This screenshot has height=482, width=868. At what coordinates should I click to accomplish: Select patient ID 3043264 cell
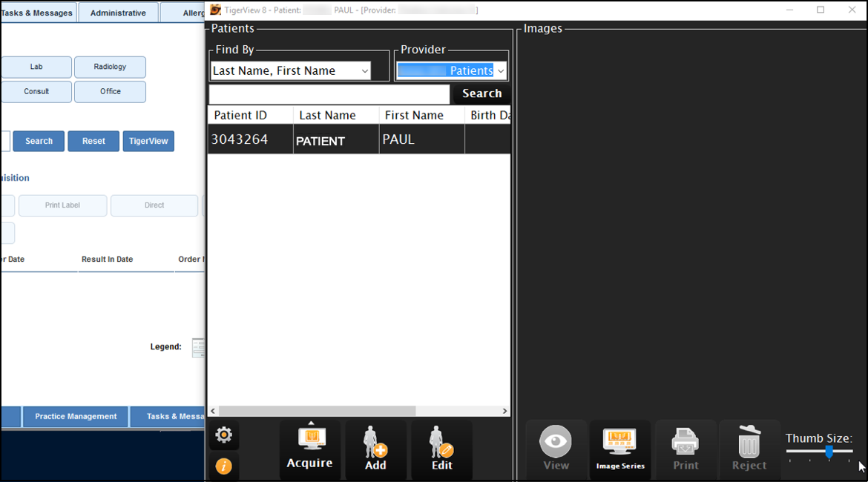point(250,139)
